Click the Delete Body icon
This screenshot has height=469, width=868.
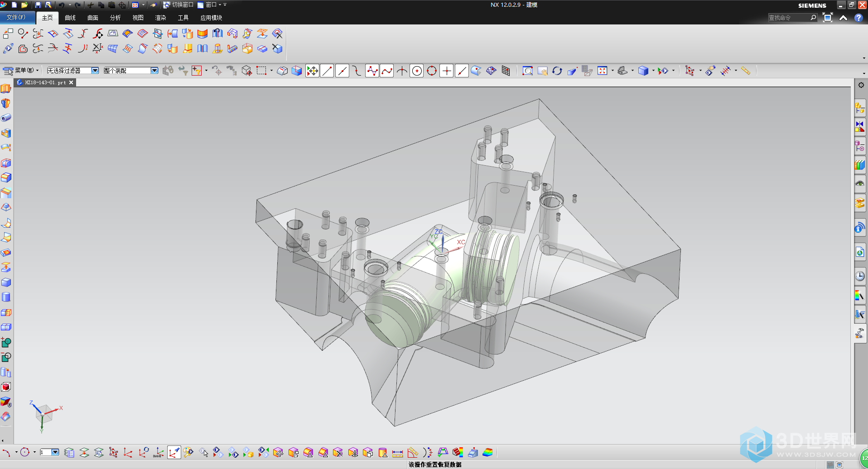pos(277,48)
